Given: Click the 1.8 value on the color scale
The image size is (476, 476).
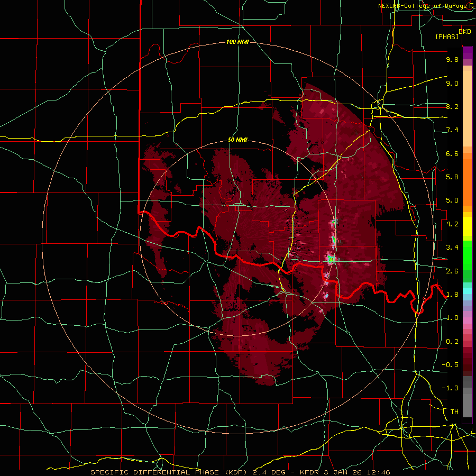Looking at the screenshot, I should click(452, 295).
